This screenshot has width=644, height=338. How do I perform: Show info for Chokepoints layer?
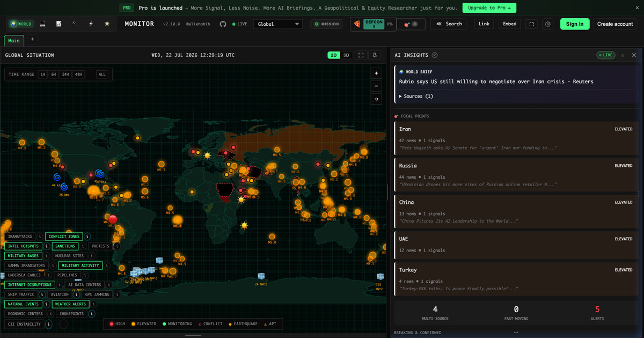coord(92,314)
